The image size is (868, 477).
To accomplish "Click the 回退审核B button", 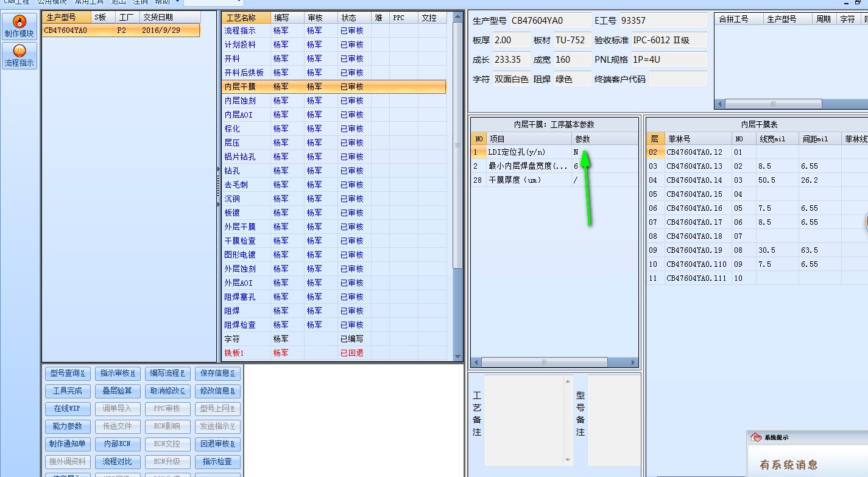I will [217, 444].
